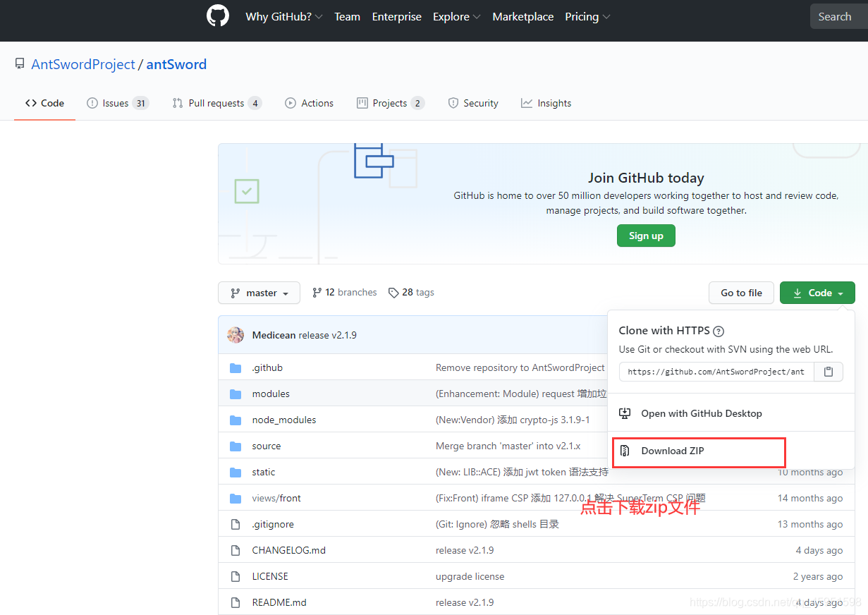
Task: Click the folder icon for static
Action: 236,472
